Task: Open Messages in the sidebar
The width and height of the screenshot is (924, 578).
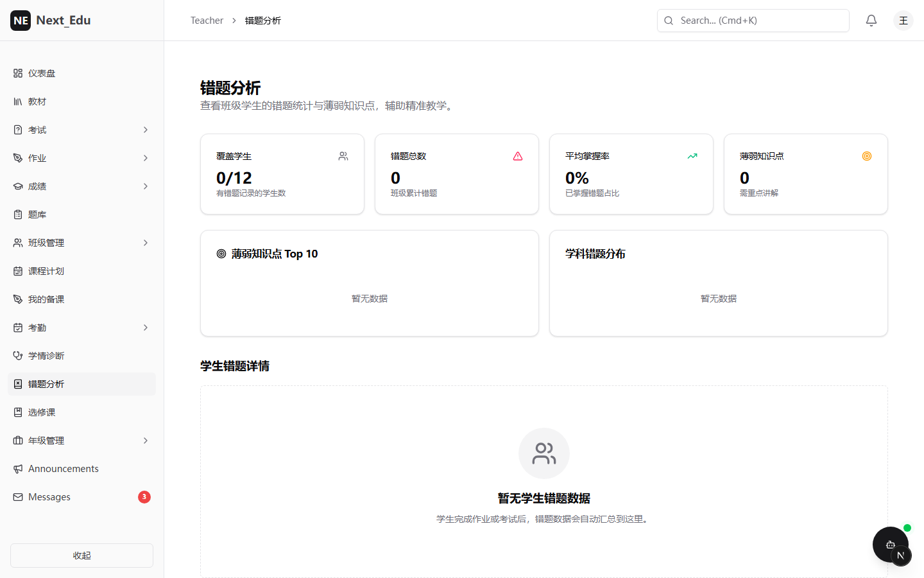Action: [81, 497]
